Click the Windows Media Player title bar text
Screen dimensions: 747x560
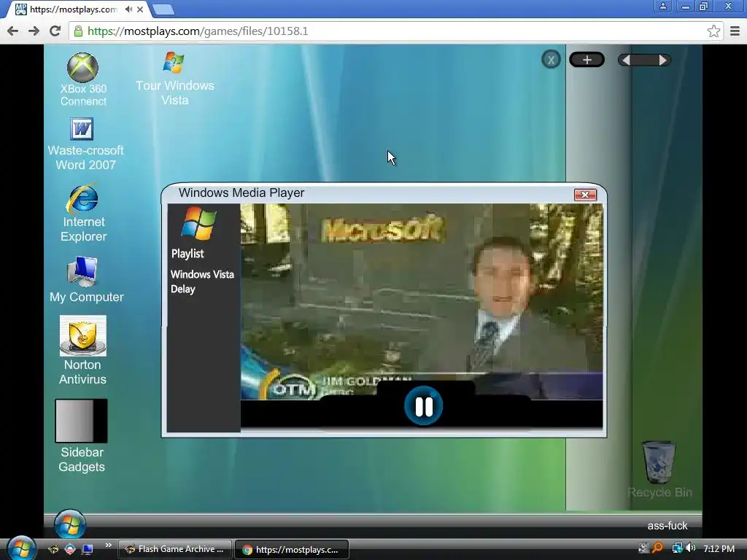pyautogui.click(x=241, y=192)
